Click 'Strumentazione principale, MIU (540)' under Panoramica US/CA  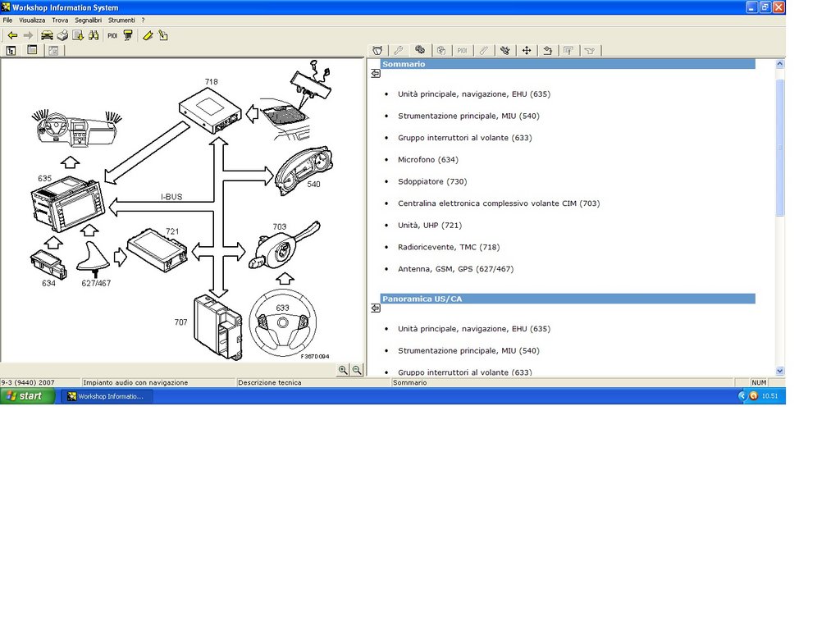click(468, 350)
